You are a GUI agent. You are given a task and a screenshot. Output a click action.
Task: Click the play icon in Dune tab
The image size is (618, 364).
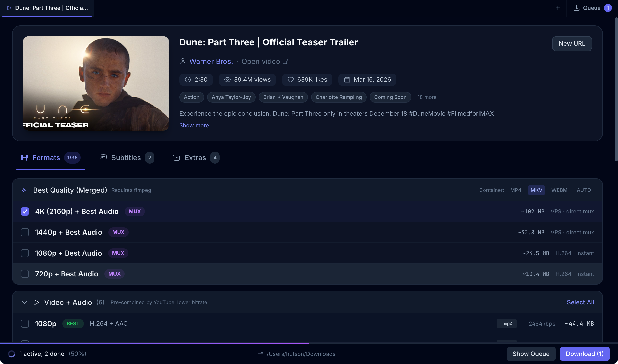[x=9, y=8]
